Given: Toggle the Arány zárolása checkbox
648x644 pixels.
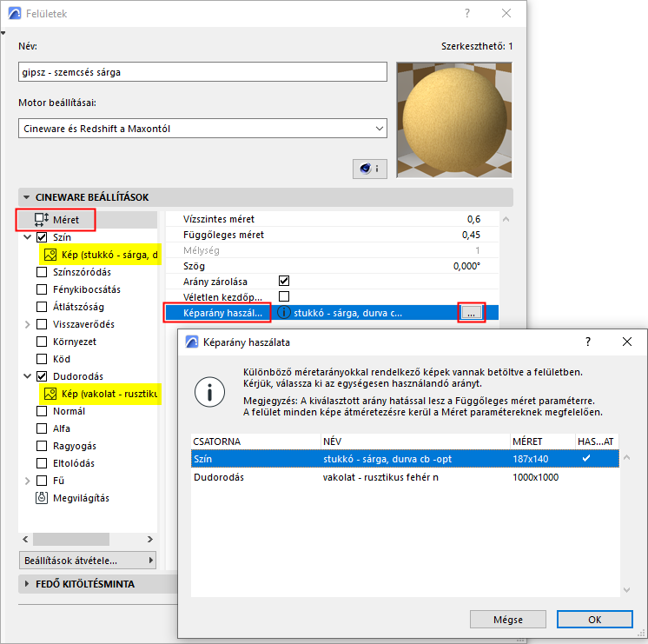Looking at the screenshot, I should 284,281.
